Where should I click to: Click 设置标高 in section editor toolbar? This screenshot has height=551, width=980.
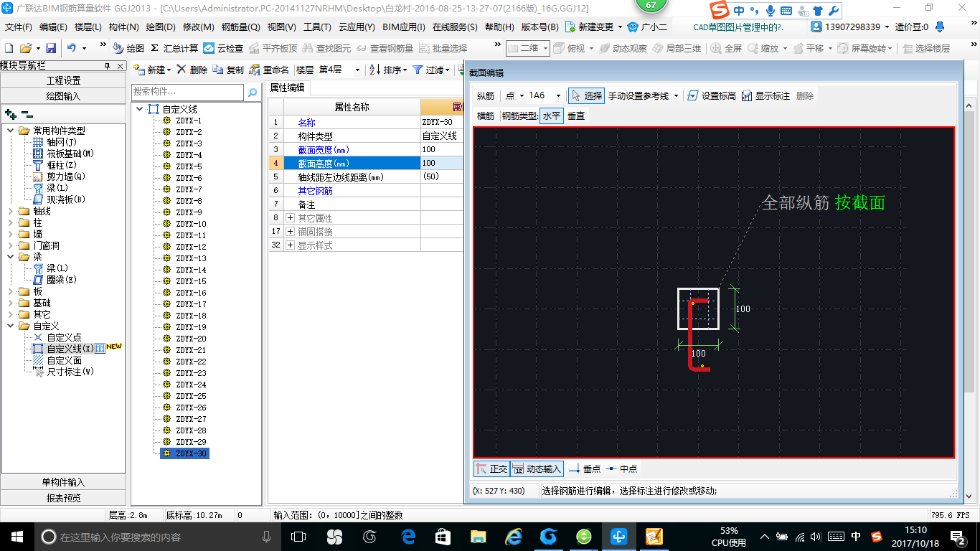pos(711,95)
